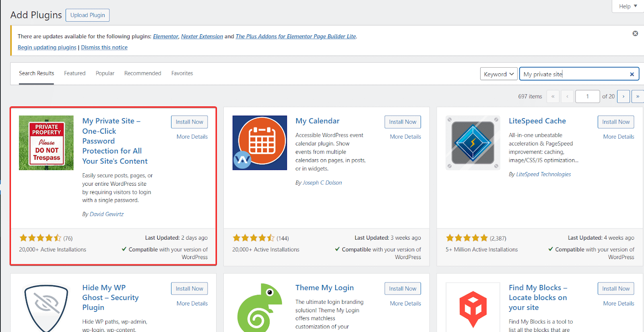Open LiteSpeed Technologies author link
This screenshot has height=332, width=644.
coord(543,174)
